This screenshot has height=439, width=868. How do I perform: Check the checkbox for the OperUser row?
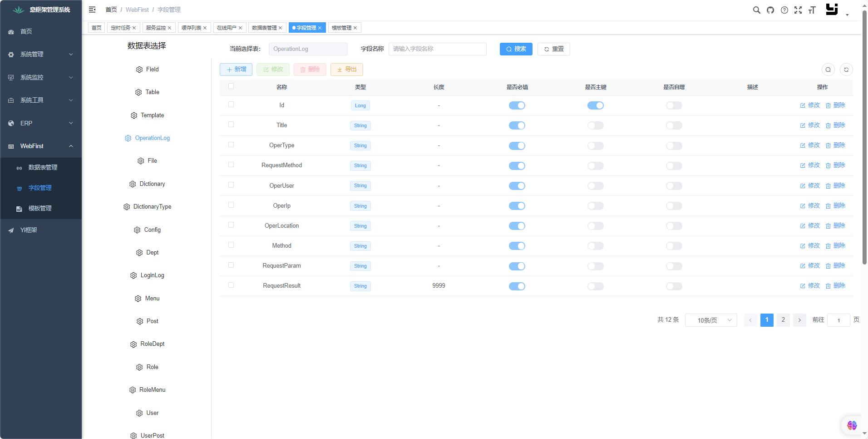tap(231, 185)
